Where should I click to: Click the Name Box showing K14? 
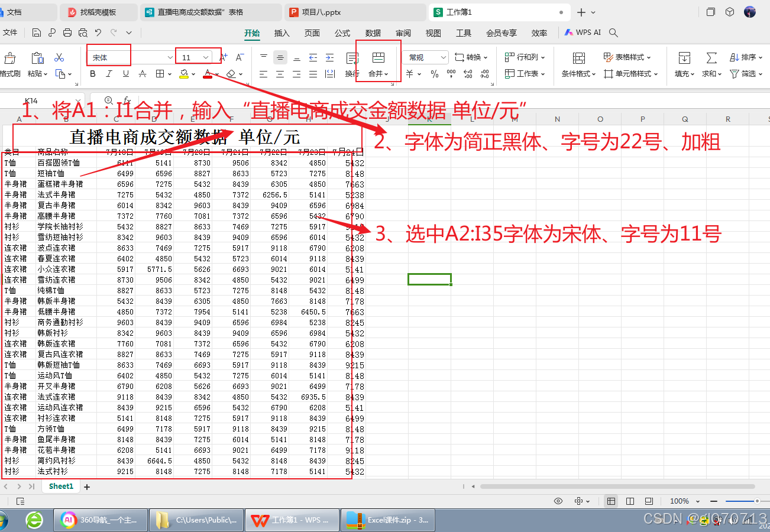click(43, 100)
